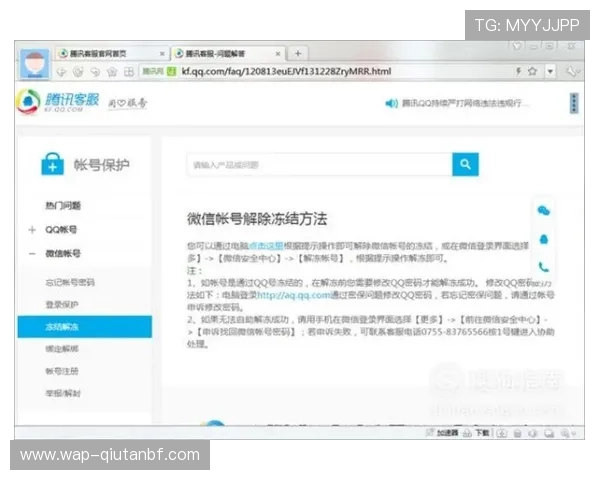
Task: Open 登录保护 sidebar item
Action: (x=62, y=305)
